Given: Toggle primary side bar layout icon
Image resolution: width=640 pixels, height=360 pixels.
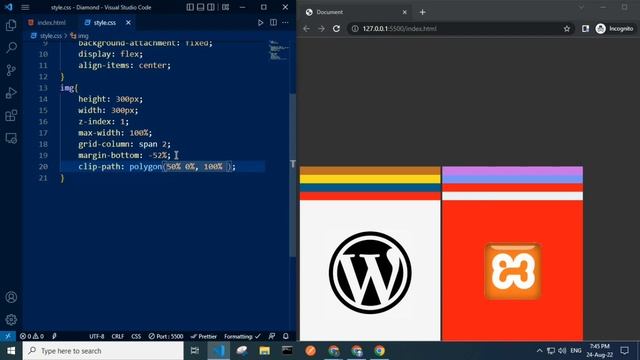Looking at the screenshot, I should (x=190, y=7).
